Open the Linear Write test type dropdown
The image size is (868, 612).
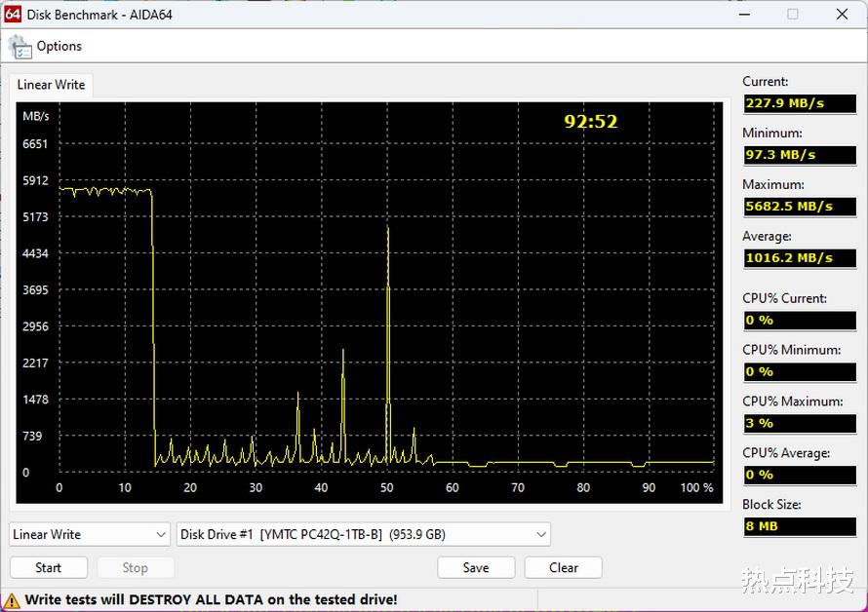click(x=90, y=535)
